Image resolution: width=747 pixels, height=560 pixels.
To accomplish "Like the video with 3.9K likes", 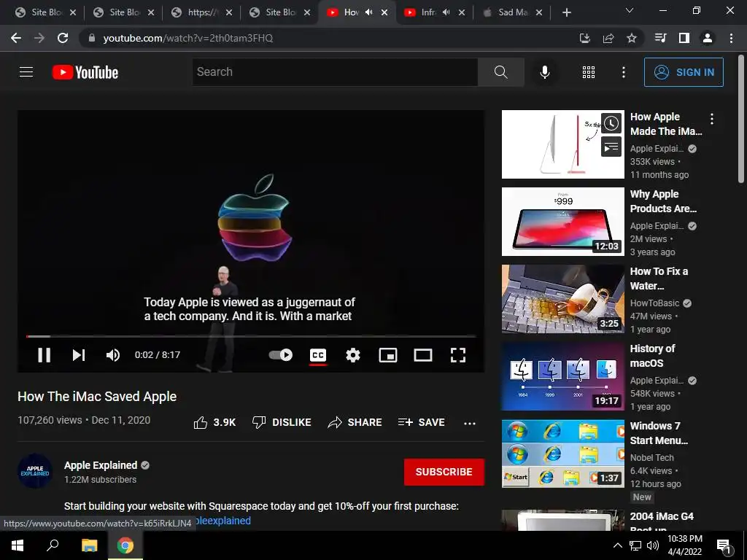I will tap(214, 422).
